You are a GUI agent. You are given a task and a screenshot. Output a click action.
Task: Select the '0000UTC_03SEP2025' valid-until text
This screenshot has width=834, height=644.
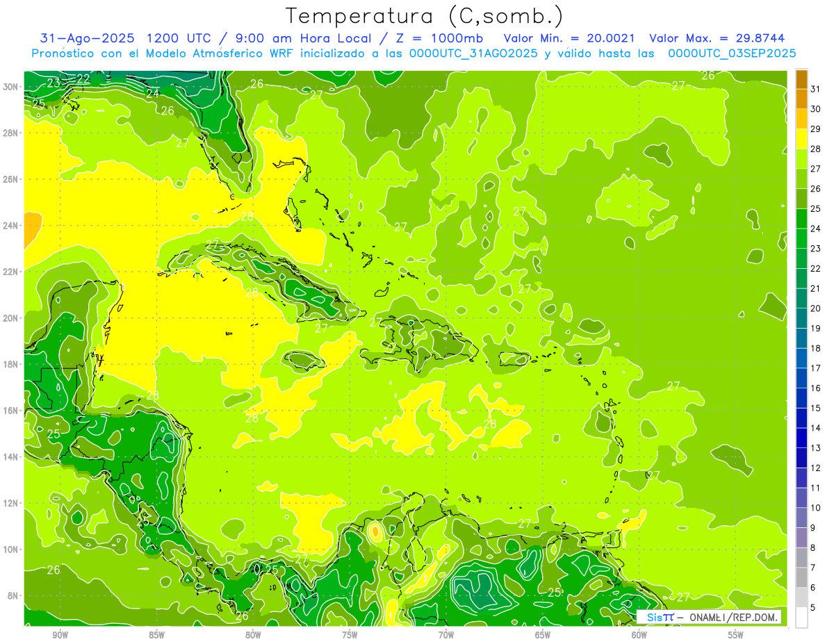click(732, 53)
